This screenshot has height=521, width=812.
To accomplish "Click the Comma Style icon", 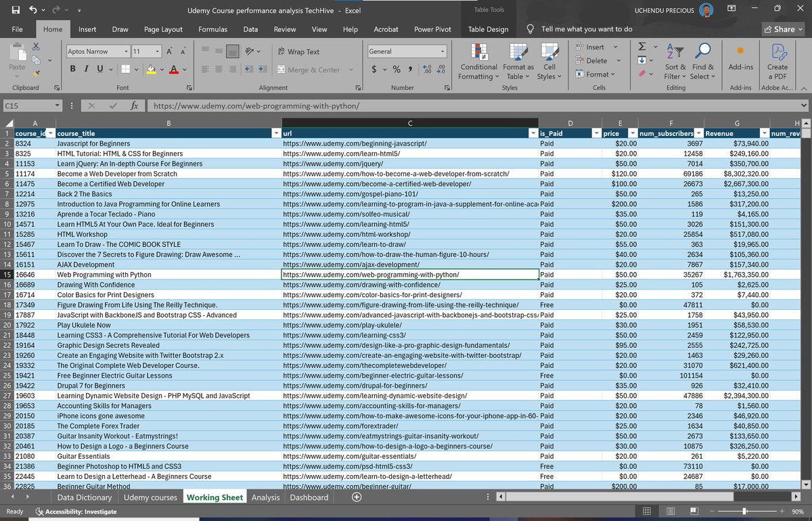I will click(411, 69).
